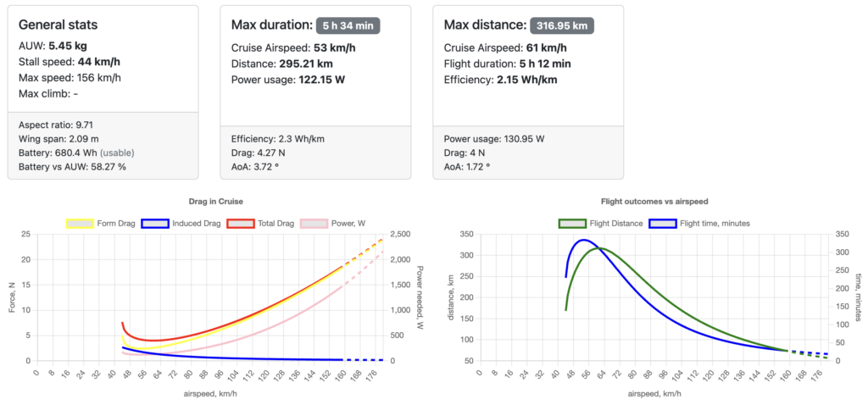Click the Max duration card title
This screenshot has width=868, height=405.
pyautogui.click(x=271, y=25)
